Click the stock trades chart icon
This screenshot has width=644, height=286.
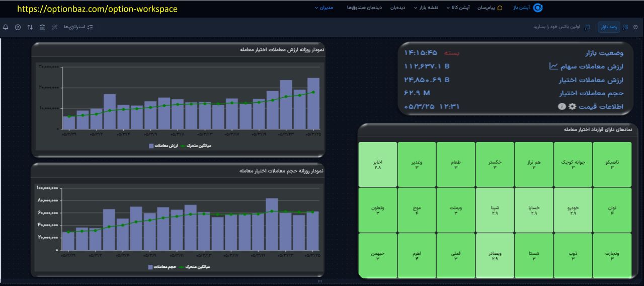coord(553,66)
